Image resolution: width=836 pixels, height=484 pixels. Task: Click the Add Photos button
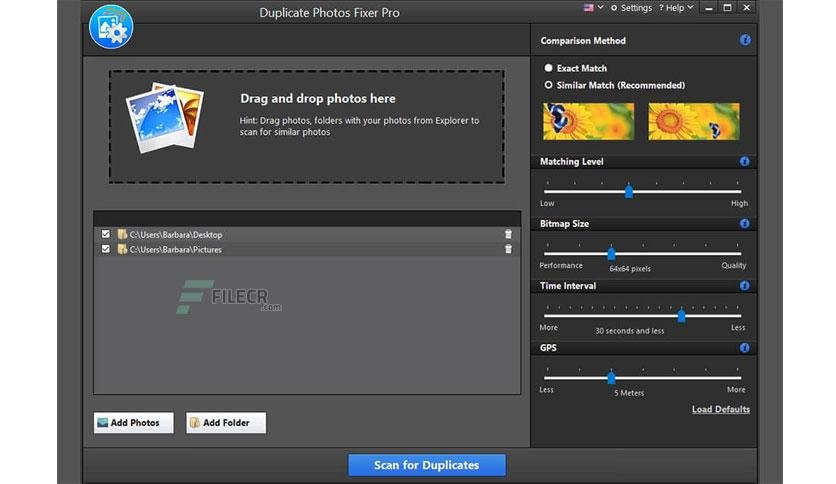point(134,422)
